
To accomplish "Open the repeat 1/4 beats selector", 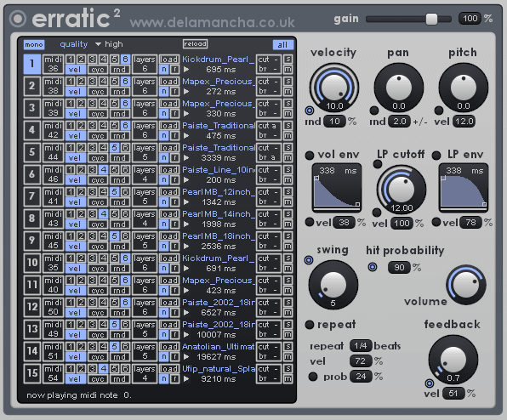I will click(x=360, y=346).
